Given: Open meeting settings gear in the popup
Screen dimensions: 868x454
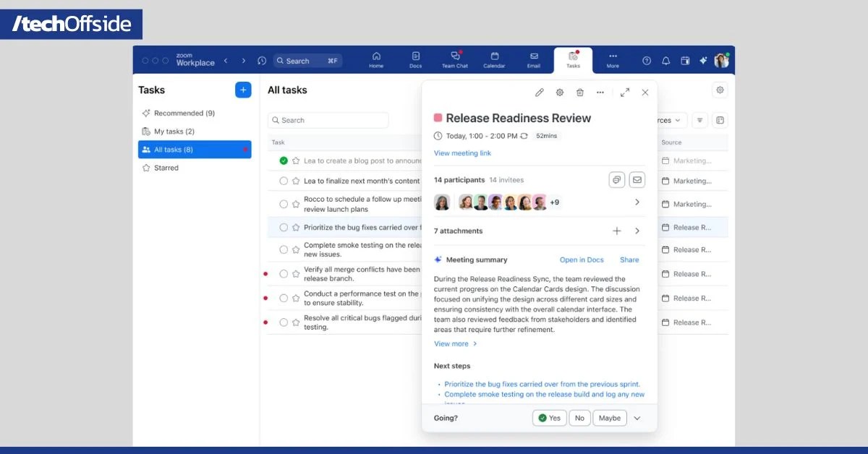Looking at the screenshot, I should [x=559, y=93].
